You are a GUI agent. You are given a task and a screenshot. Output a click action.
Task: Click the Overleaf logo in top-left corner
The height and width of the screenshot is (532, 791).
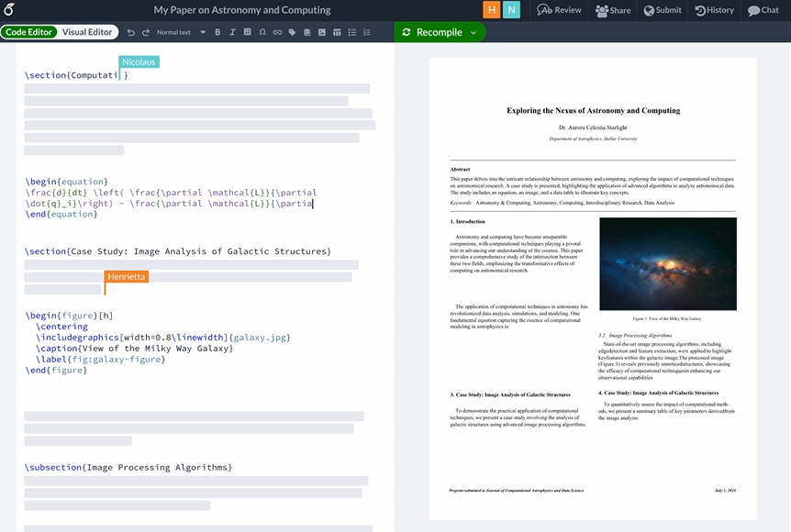click(9, 10)
